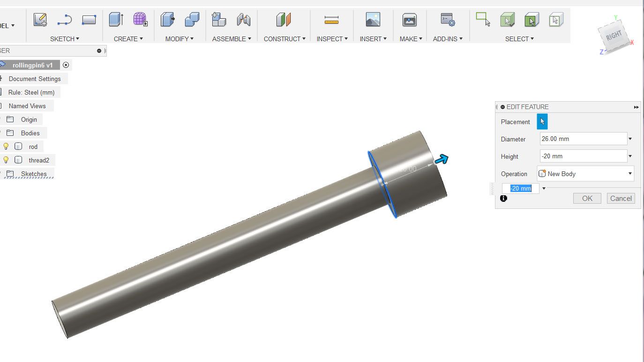
Task: Click the Height -20 mm input field
Action: (583, 156)
